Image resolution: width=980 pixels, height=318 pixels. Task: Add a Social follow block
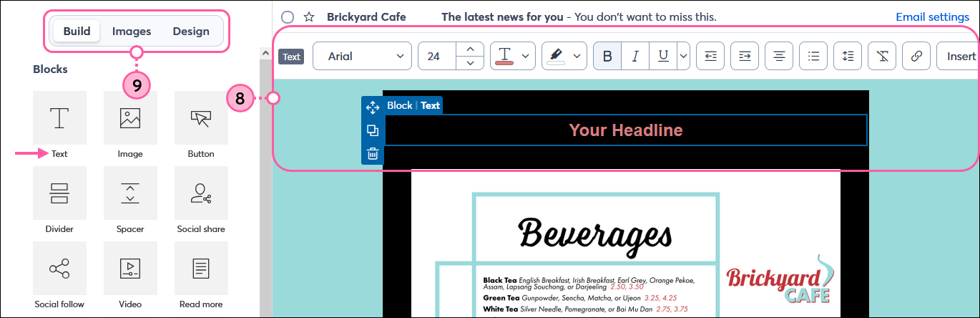click(x=59, y=269)
